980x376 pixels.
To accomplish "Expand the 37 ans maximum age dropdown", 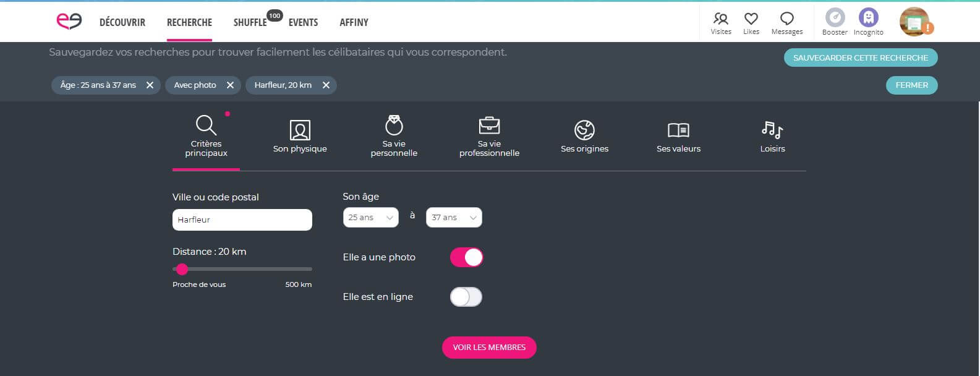I will click(454, 218).
